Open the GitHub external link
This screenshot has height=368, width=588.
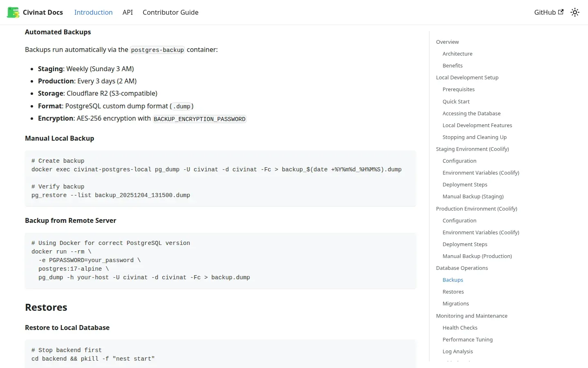[x=549, y=12]
